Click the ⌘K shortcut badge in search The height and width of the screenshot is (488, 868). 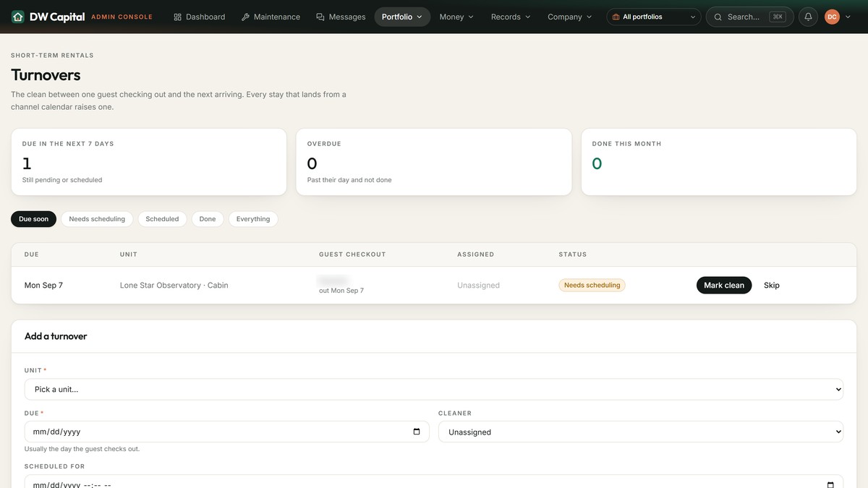[778, 17]
